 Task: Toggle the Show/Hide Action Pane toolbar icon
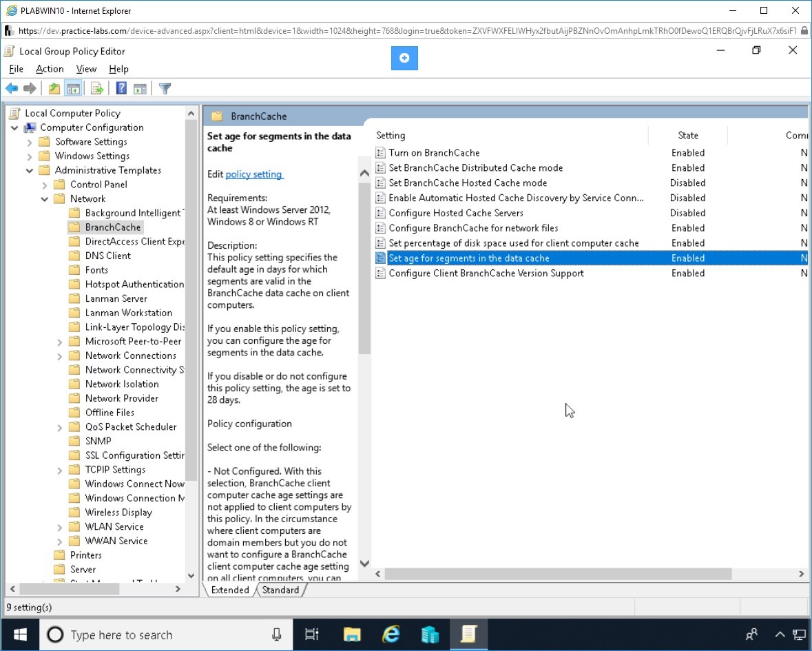(140, 89)
